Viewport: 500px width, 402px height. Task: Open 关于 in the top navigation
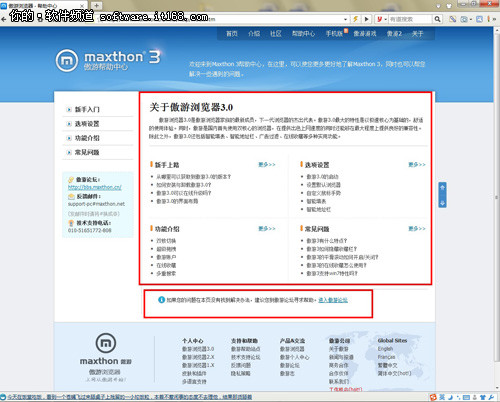click(417, 34)
